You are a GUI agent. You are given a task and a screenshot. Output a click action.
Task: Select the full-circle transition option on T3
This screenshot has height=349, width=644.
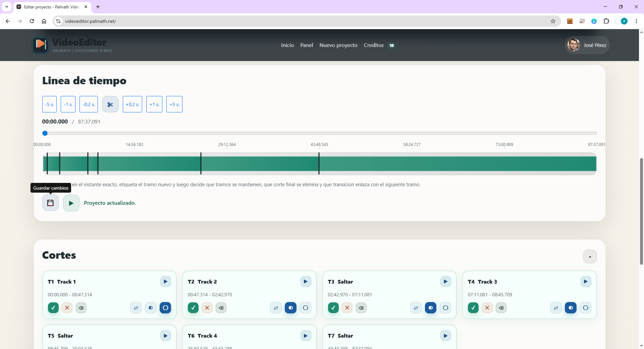point(445,308)
